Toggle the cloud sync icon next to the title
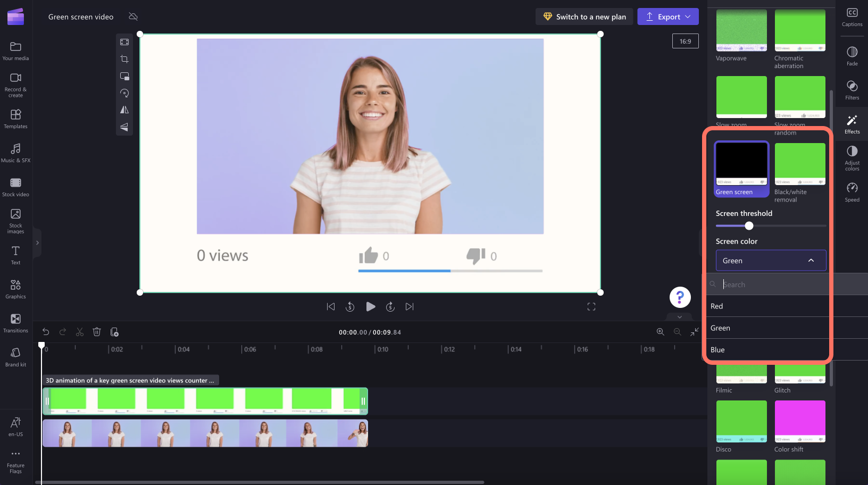This screenshot has height=485, width=868. pos(133,16)
